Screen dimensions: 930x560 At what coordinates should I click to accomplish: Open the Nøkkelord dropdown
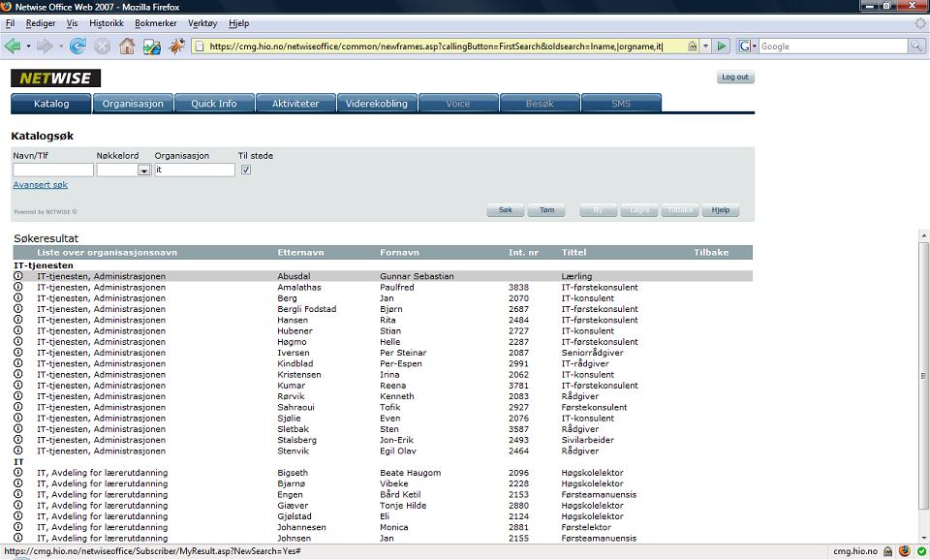(x=143, y=171)
